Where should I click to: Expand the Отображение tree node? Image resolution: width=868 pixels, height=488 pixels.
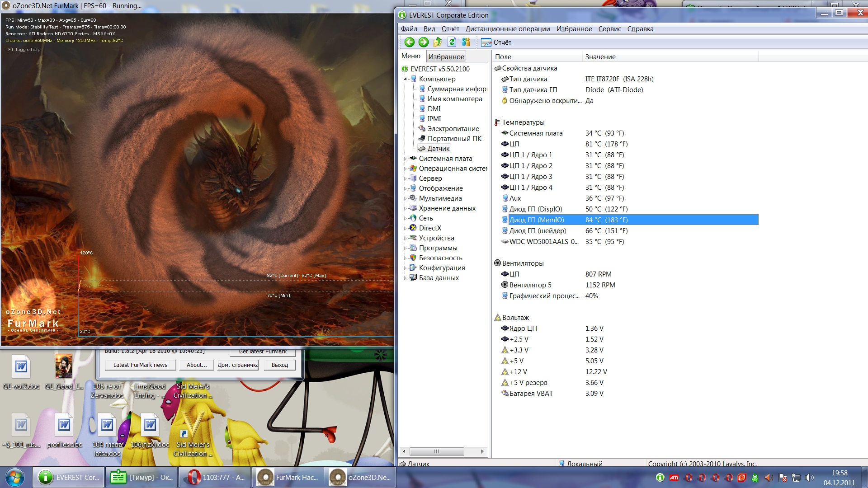405,188
